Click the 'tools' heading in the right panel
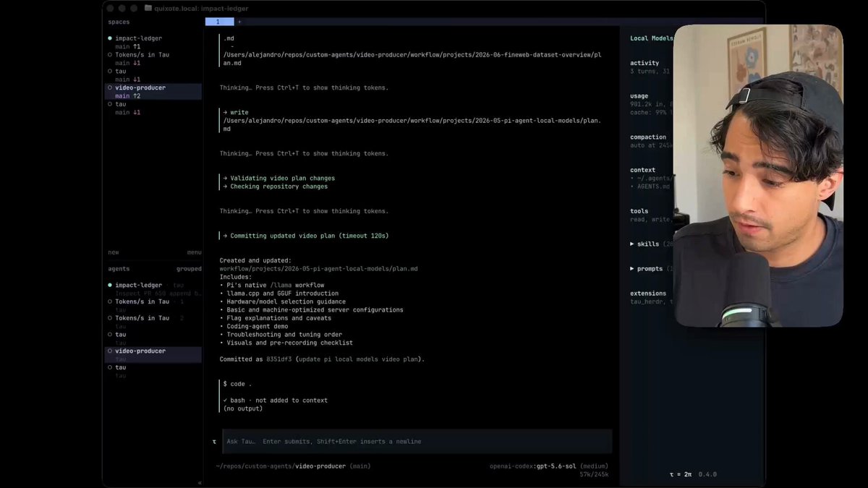 click(x=639, y=211)
